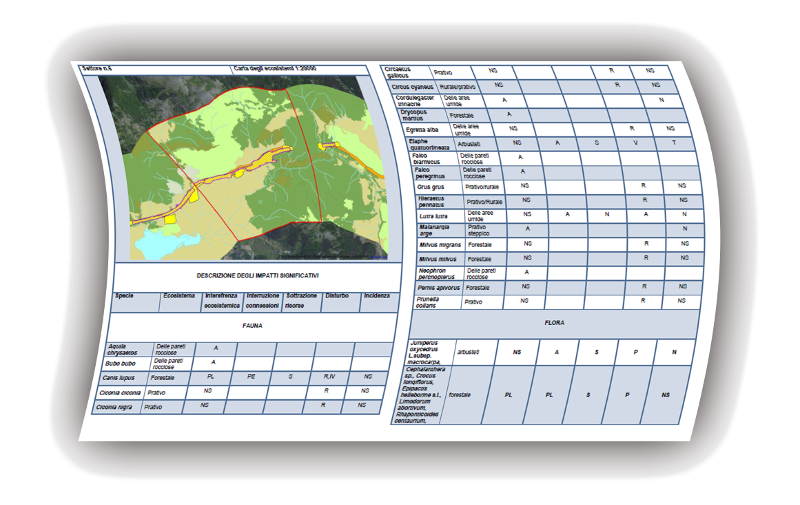This screenshot has width=800, height=505.
Task: Click the 'Pernis apivorus' species cell
Action: 438,288
